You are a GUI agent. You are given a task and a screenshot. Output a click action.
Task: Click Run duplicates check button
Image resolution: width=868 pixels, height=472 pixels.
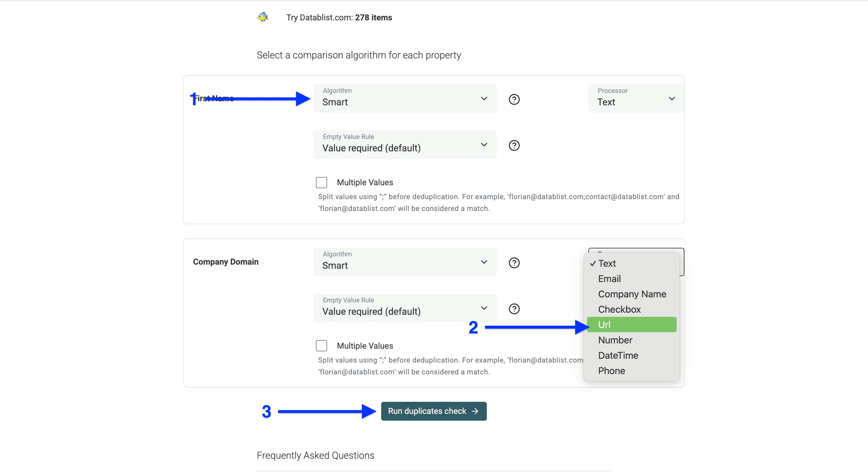[x=433, y=411]
